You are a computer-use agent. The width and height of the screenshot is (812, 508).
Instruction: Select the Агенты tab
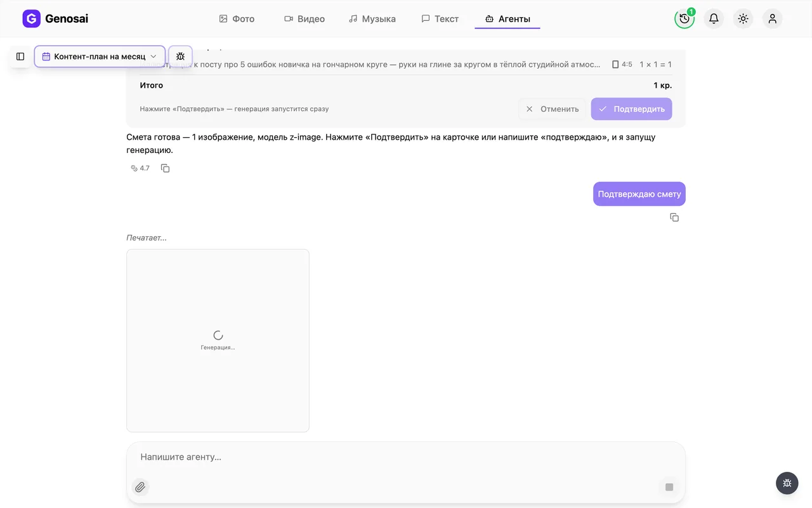point(507,18)
